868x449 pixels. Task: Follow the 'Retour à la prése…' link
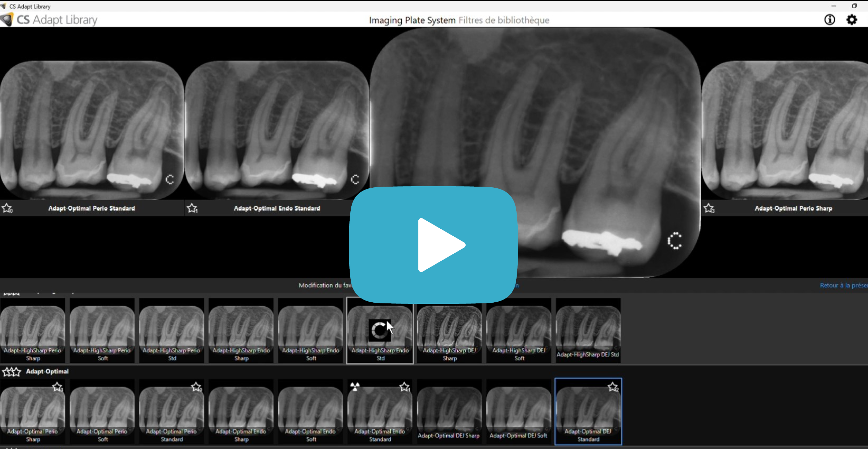pyautogui.click(x=844, y=285)
